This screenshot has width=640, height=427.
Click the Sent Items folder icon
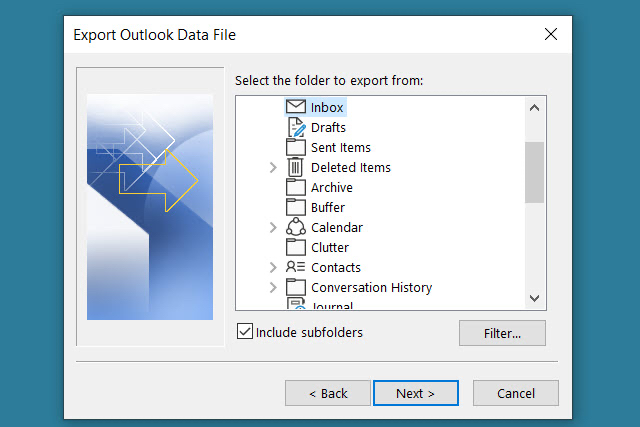pyautogui.click(x=295, y=147)
